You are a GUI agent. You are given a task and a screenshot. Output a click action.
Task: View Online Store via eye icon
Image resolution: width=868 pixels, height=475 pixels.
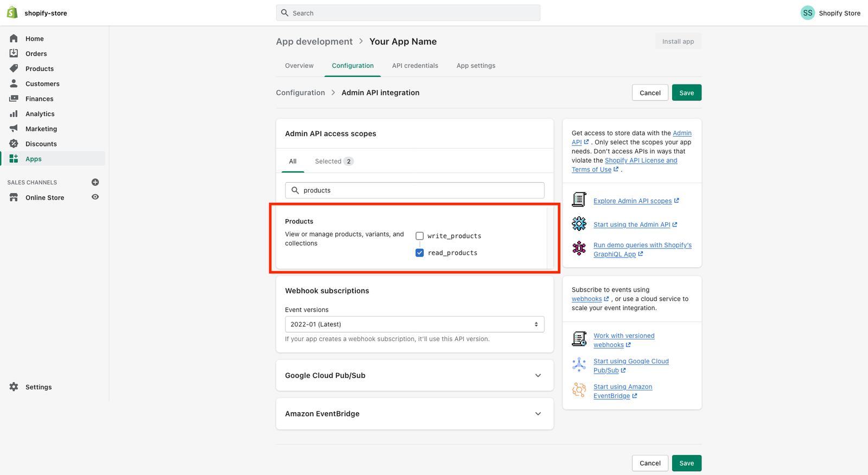coord(95,197)
